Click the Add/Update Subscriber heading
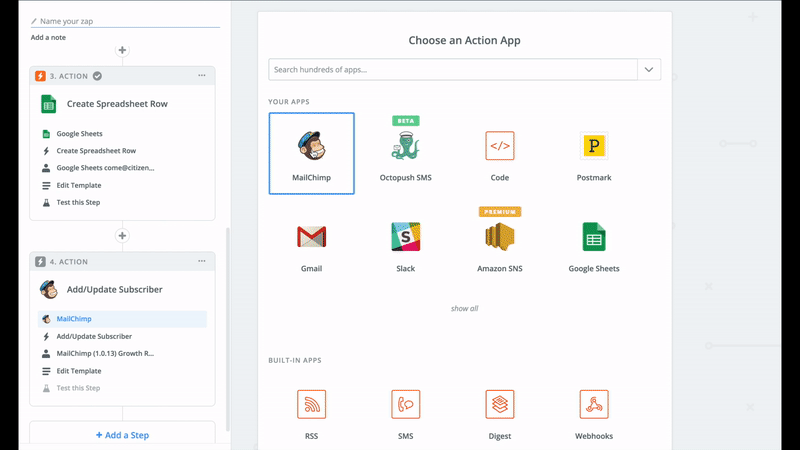The width and height of the screenshot is (800, 450). coord(114,290)
